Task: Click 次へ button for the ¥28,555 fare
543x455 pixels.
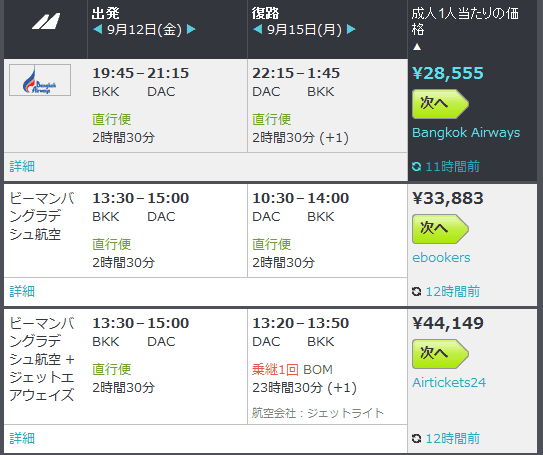Action: click(x=440, y=104)
